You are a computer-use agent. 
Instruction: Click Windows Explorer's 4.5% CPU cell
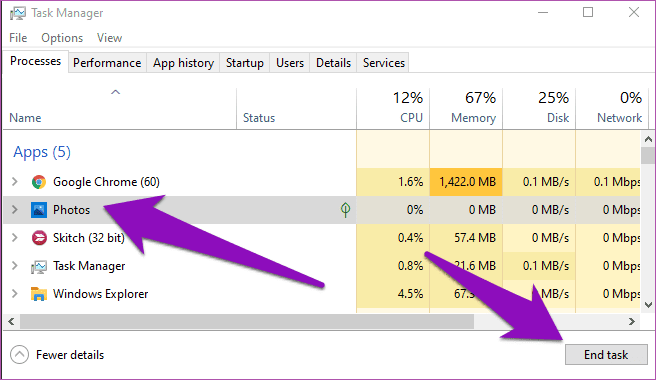(x=393, y=294)
